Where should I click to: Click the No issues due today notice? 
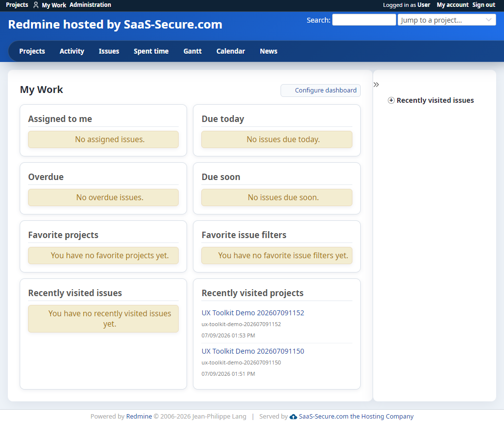click(277, 139)
